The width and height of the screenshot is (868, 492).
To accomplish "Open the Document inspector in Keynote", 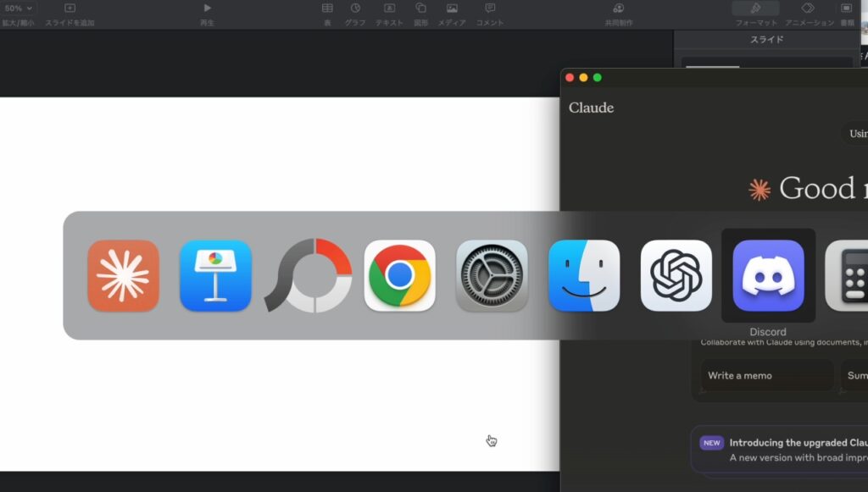I will pos(847,14).
